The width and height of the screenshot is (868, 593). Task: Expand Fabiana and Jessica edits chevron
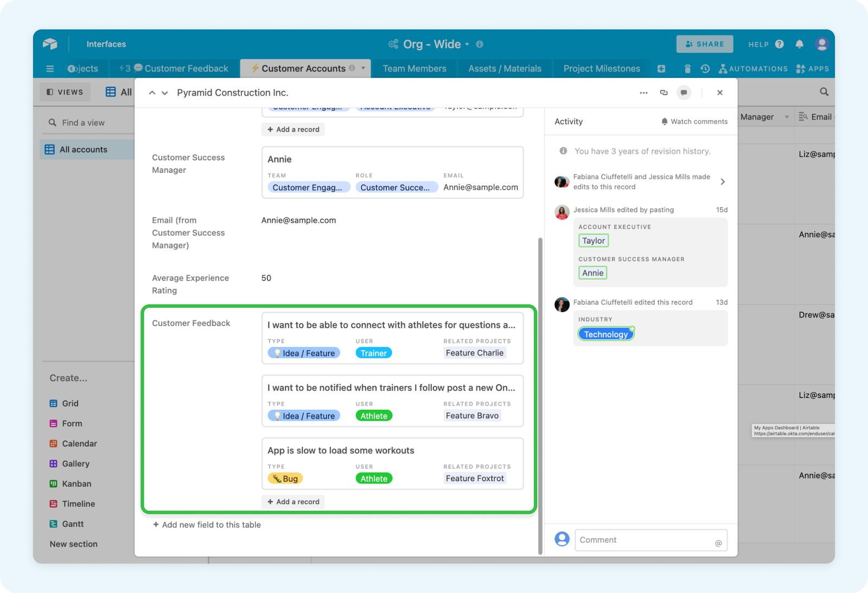(723, 182)
